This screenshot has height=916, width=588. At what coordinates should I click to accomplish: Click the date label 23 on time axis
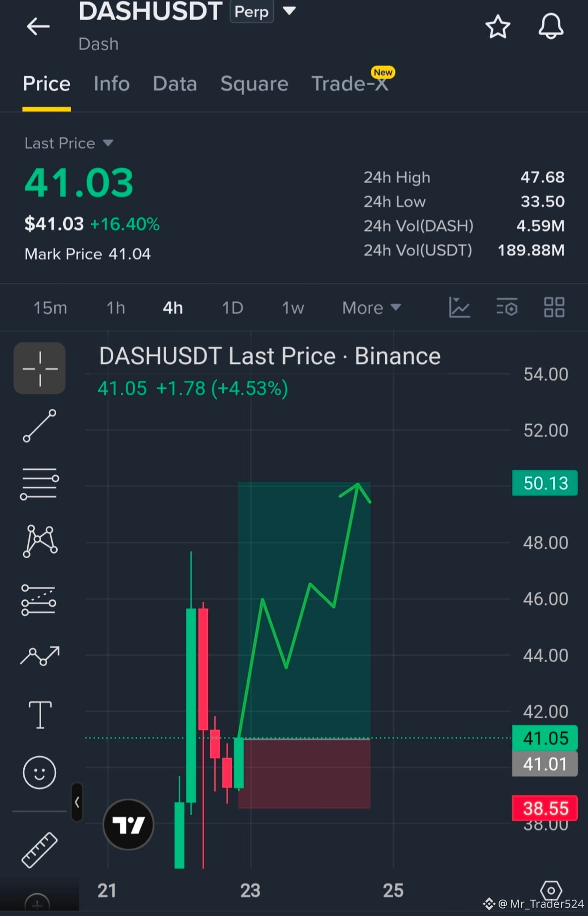pyautogui.click(x=250, y=890)
